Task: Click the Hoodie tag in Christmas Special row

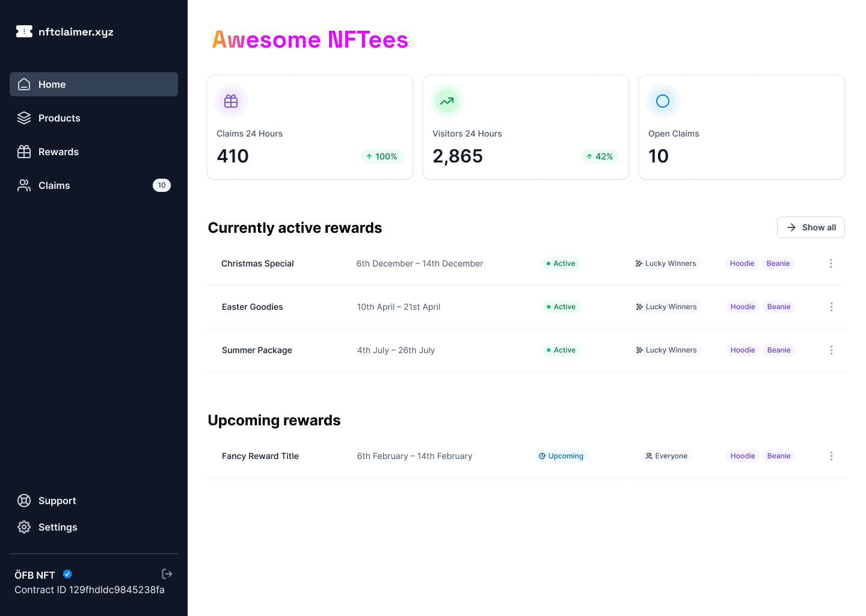Action: point(742,263)
